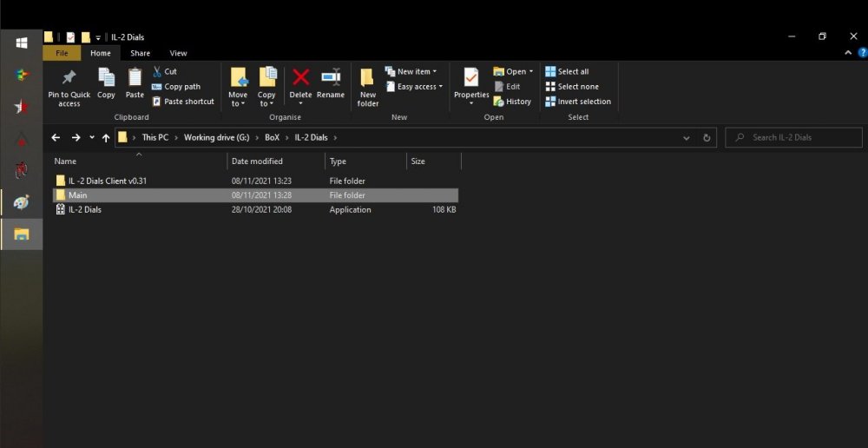
Task: Click Select all
Action: (x=567, y=71)
